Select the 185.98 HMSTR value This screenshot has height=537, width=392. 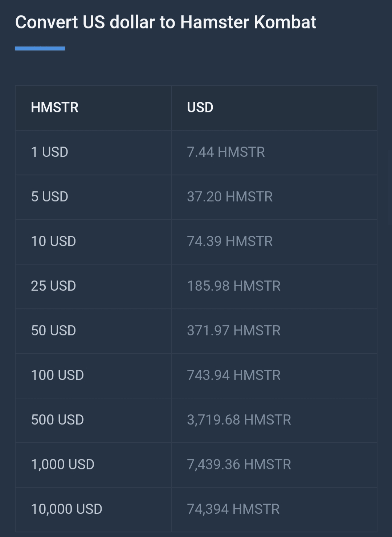(234, 286)
